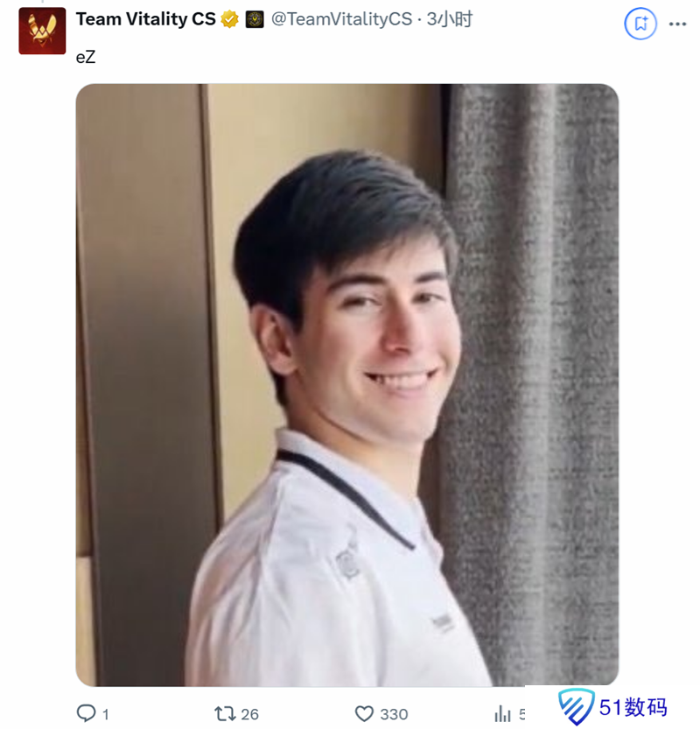Click the circled bookmark-plus icon
This screenshot has height=729, width=700.
pos(640,24)
